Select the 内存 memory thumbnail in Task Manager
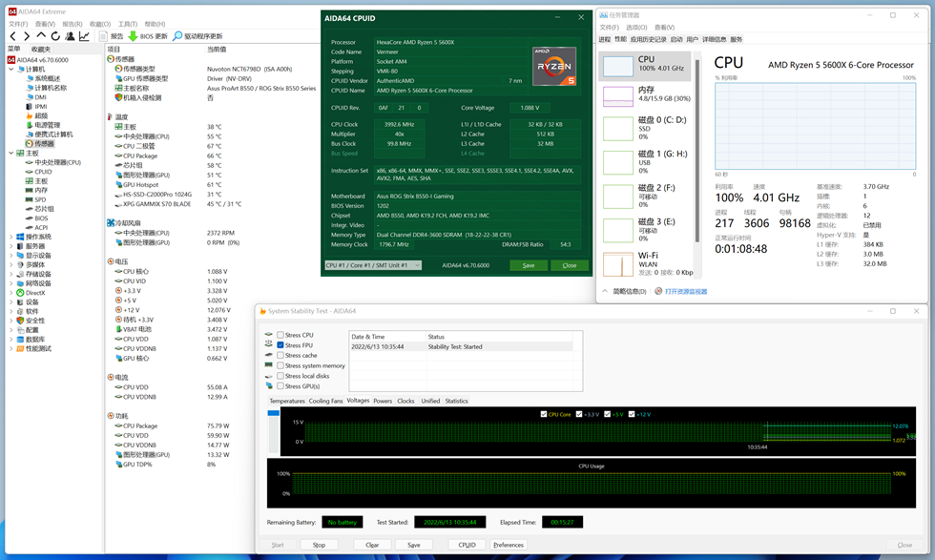The width and height of the screenshot is (935, 560). (x=618, y=94)
